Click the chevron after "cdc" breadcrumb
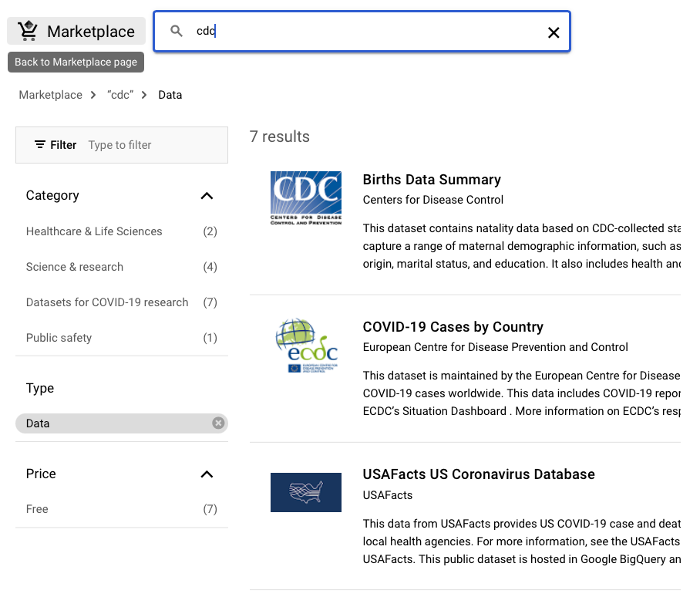This screenshot has width=700, height=597. pyautogui.click(x=144, y=95)
